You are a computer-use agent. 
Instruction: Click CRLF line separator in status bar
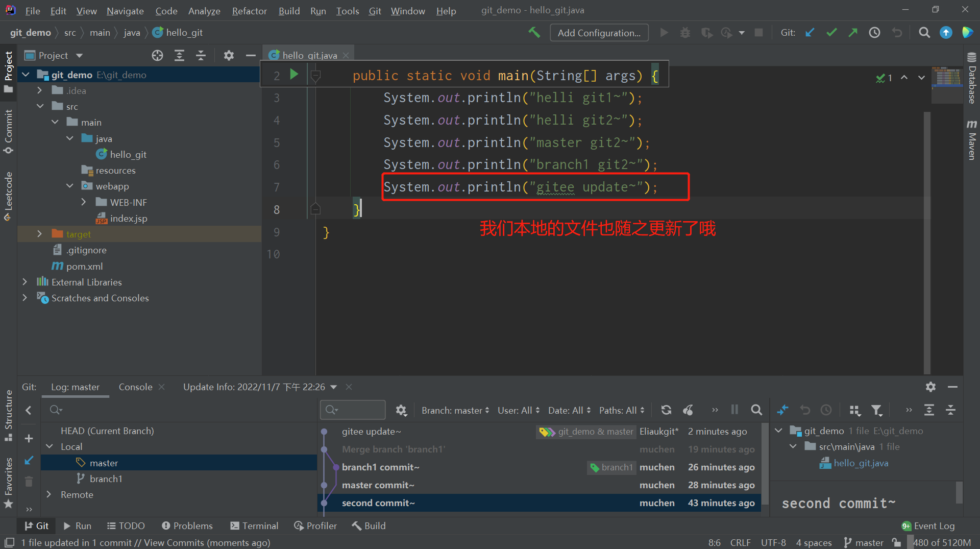(740, 542)
